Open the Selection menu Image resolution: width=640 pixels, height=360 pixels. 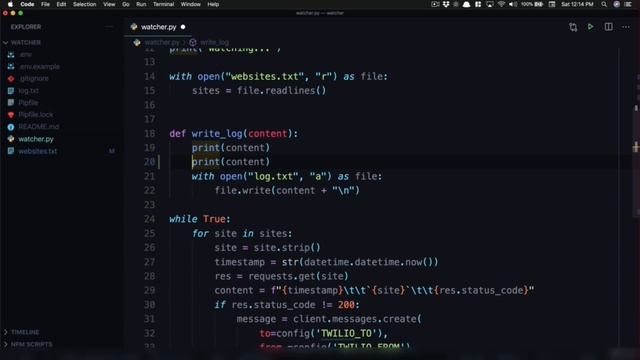point(84,4)
